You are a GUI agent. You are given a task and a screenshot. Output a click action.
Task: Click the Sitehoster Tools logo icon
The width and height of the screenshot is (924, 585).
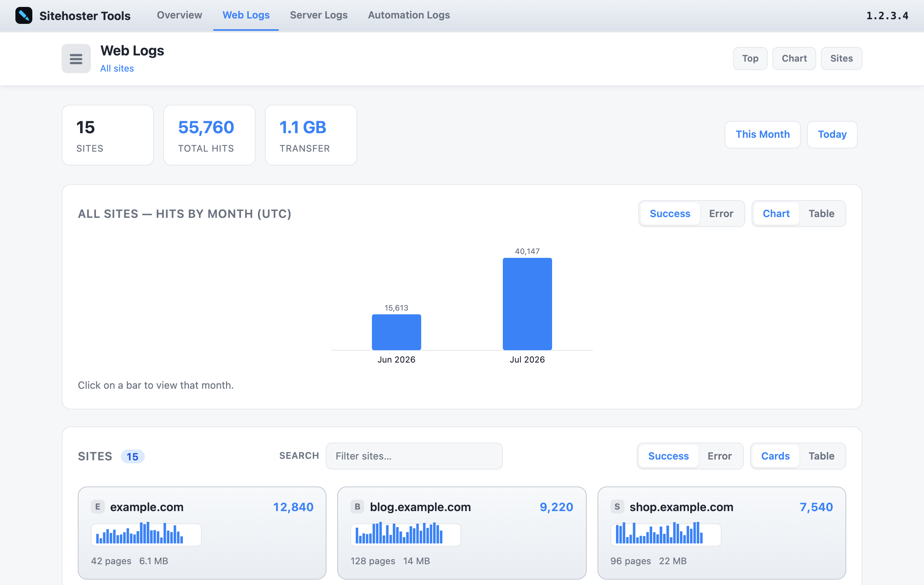coord(23,15)
